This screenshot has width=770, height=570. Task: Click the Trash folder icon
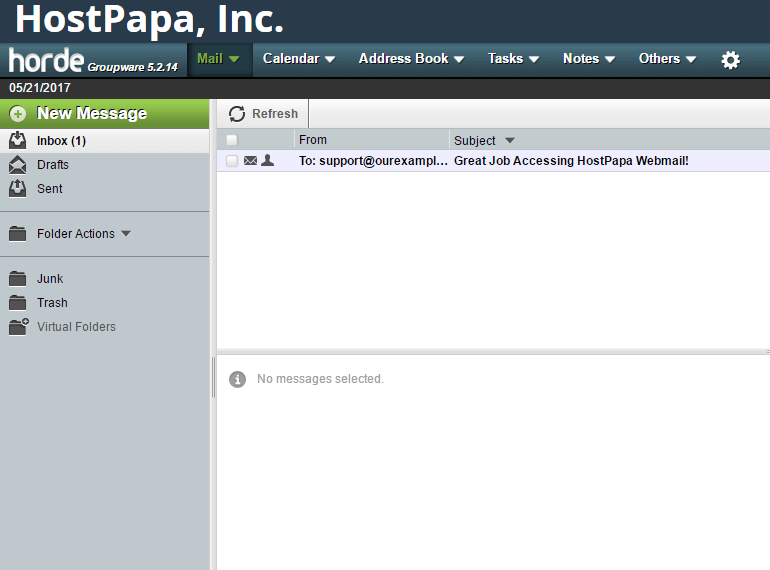tap(18, 303)
